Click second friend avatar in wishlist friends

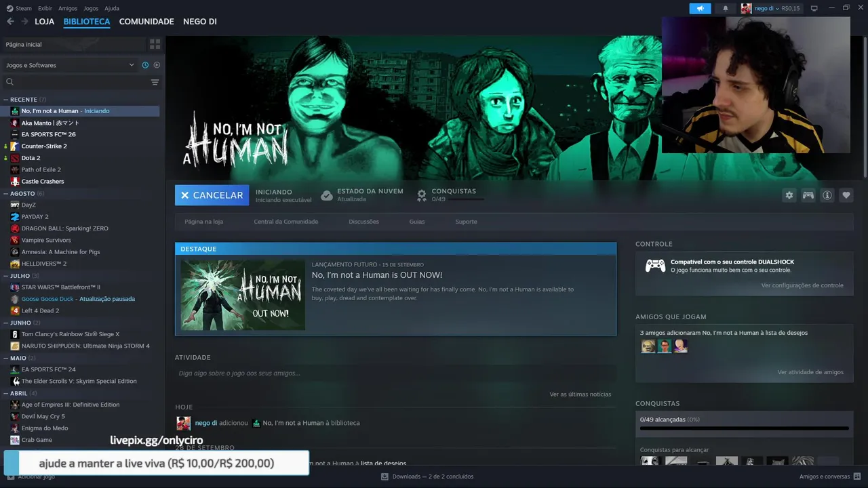(x=665, y=346)
